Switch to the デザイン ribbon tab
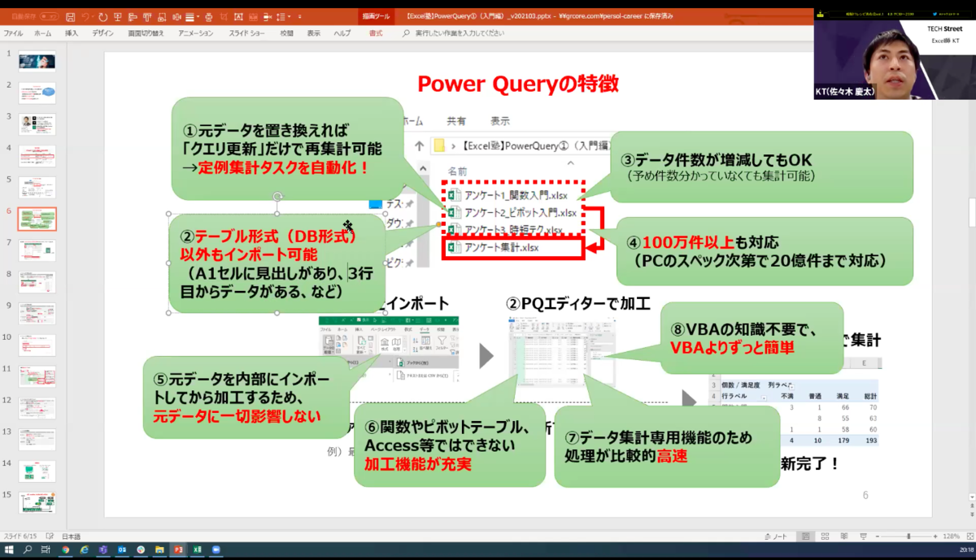Viewport: 976px width, 560px height. pyautogui.click(x=102, y=33)
